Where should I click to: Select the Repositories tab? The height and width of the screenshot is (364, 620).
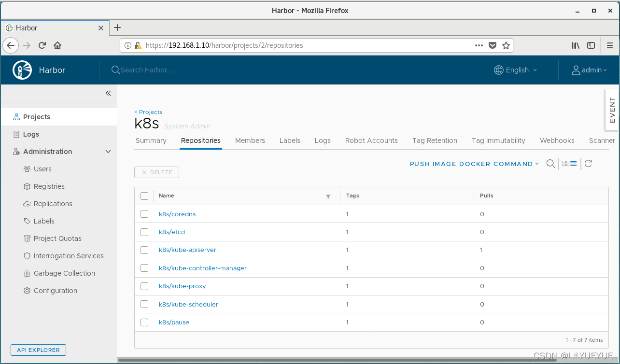click(x=201, y=140)
